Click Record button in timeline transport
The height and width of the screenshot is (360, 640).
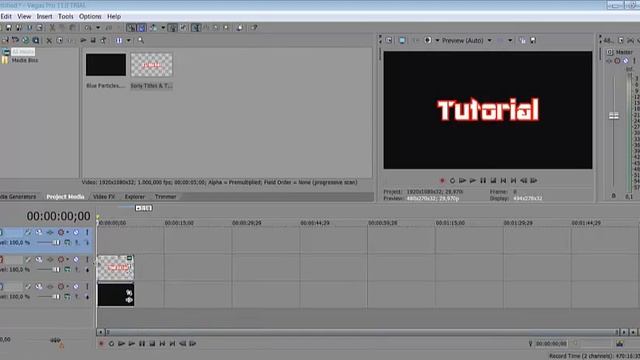pos(101,344)
